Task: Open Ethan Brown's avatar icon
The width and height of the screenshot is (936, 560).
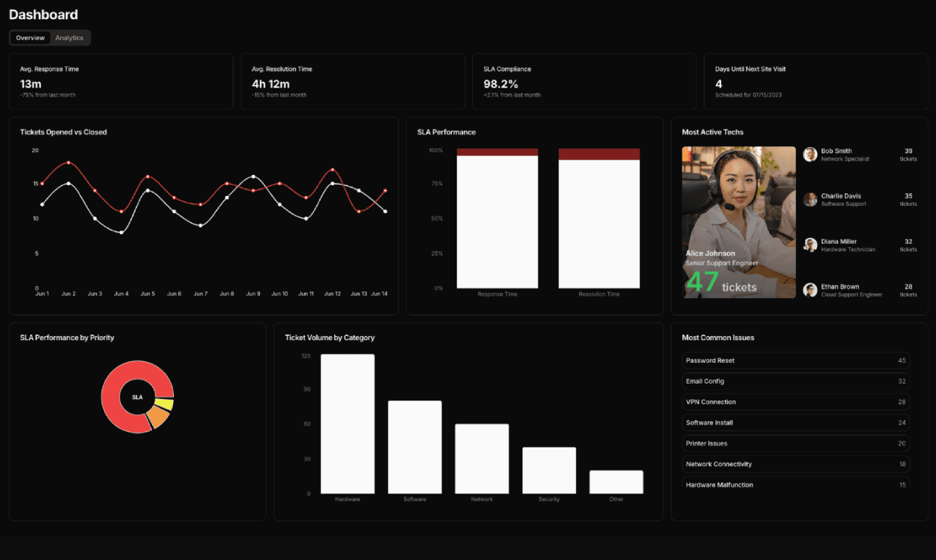Action: click(x=809, y=289)
